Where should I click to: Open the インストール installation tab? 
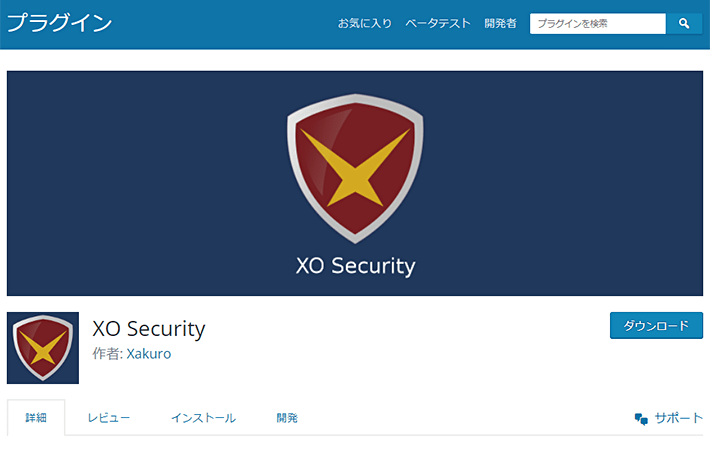(203, 418)
